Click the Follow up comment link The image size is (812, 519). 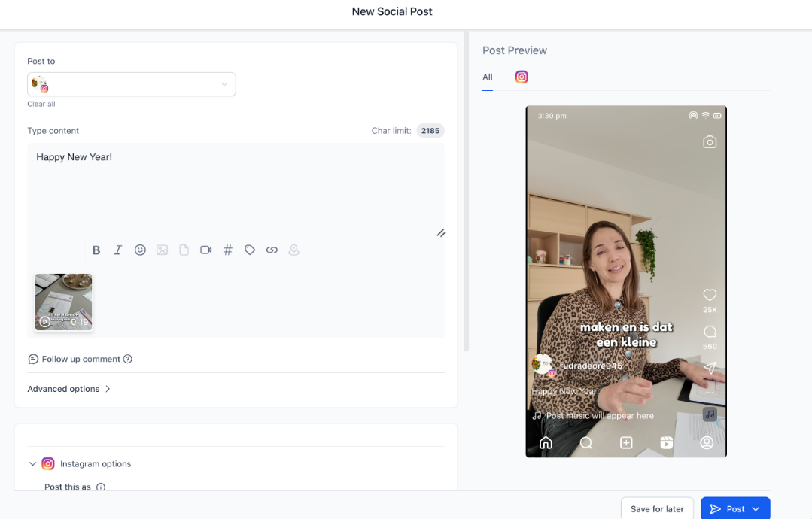pyautogui.click(x=81, y=359)
